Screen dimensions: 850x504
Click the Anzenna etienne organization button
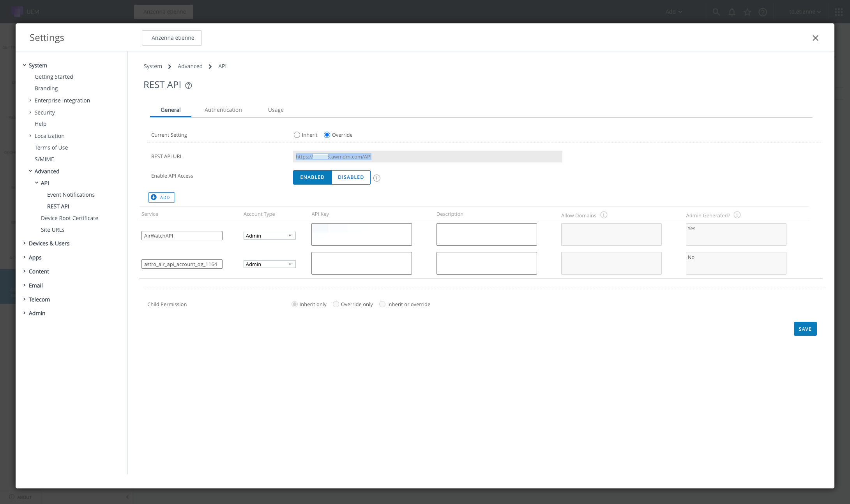pos(172,38)
